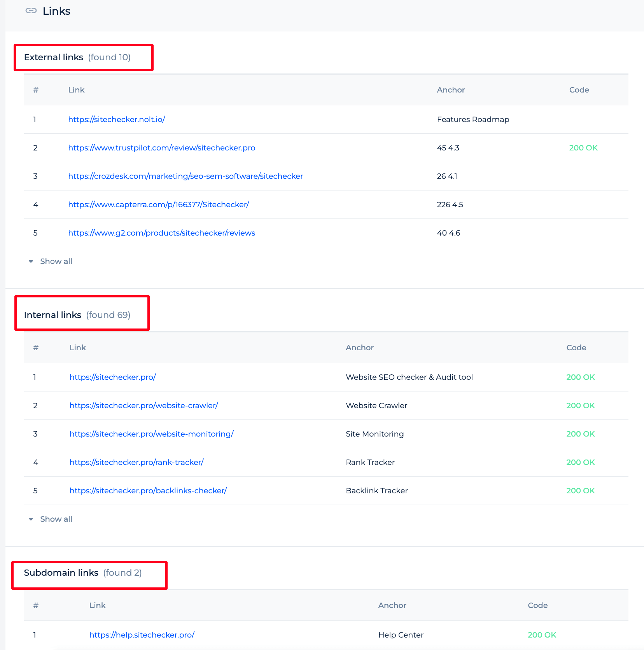
Task: Open the capterra.com Sitechecker link
Action: point(159,204)
